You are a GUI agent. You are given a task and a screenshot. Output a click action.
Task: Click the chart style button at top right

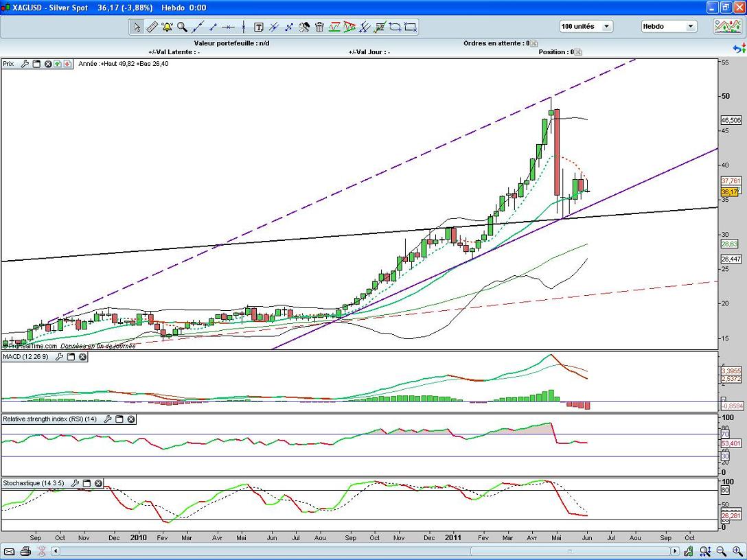pos(726,27)
